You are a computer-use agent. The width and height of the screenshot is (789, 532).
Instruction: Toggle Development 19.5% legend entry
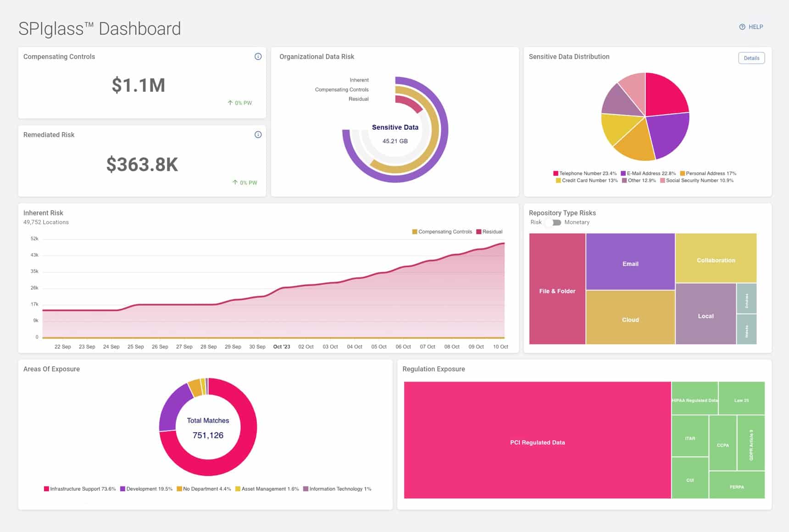(146, 489)
